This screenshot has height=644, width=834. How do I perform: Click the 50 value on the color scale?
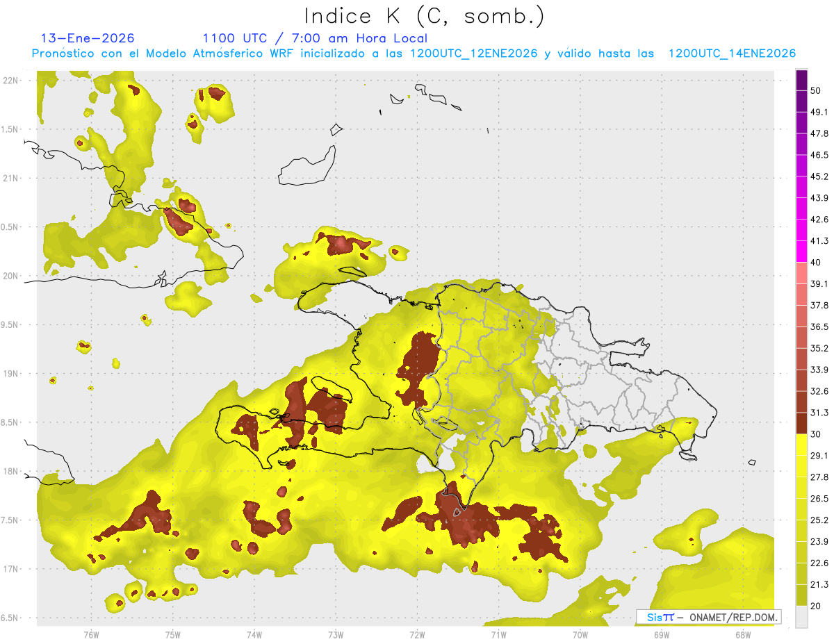(x=816, y=90)
